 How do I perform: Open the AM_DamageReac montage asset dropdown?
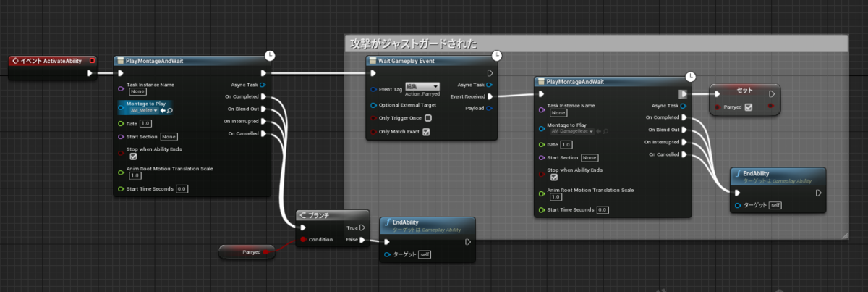(x=571, y=131)
